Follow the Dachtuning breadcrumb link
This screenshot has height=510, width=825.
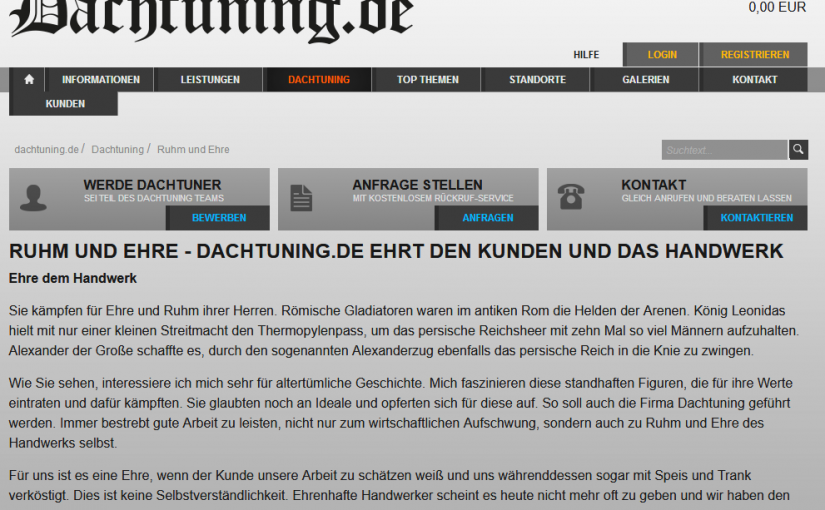point(117,149)
